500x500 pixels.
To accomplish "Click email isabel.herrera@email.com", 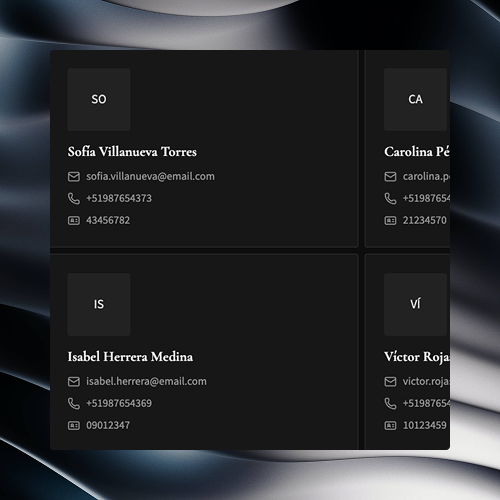I will (146, 381).
